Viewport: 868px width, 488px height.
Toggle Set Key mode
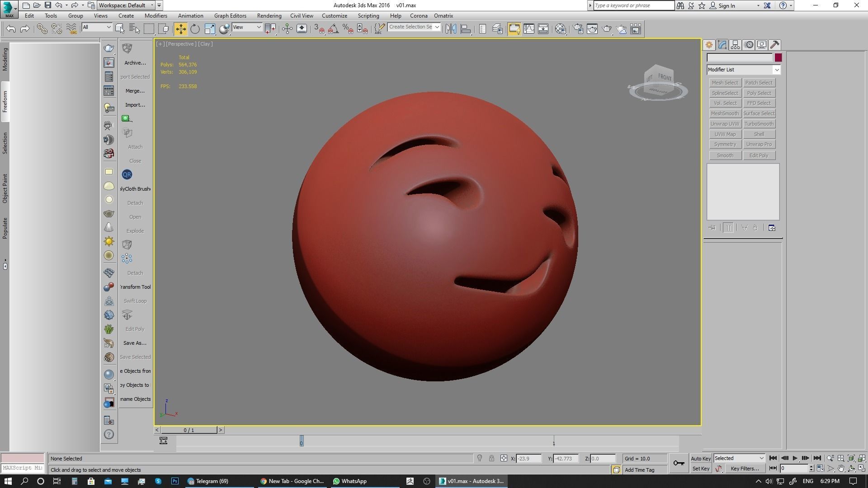(x=701, y=469)
